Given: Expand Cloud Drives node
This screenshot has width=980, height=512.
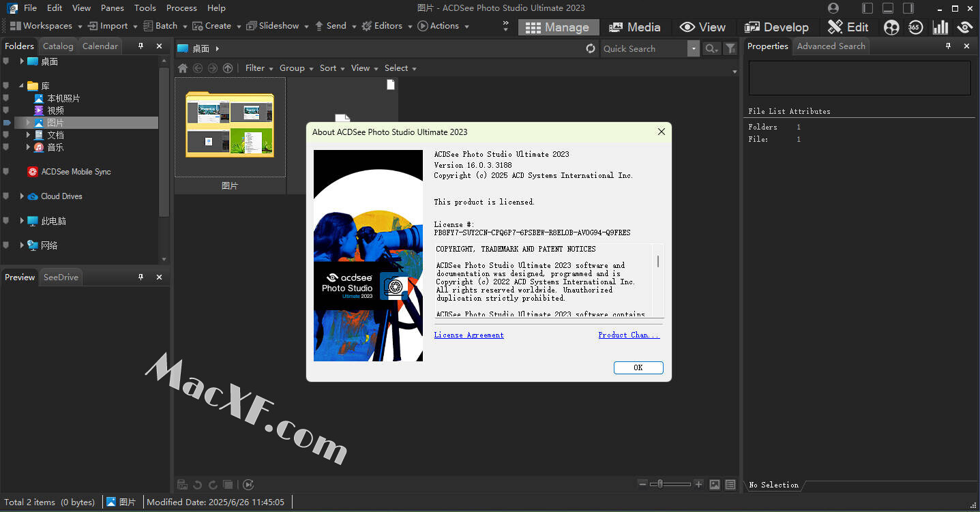Looking at the screenshot, I should [x=22, y=196].
